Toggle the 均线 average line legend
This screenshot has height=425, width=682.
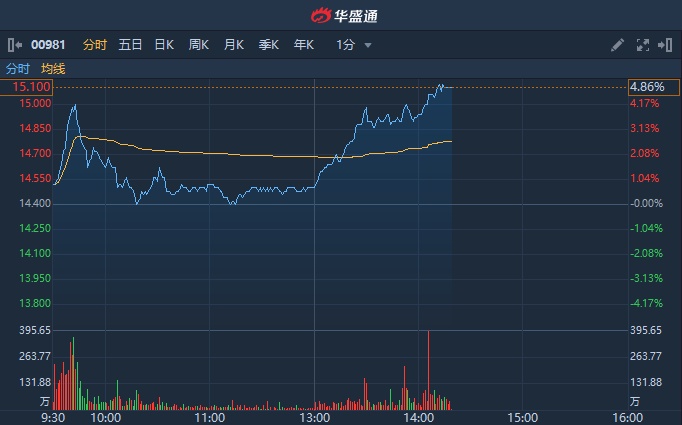pos(53,69)
